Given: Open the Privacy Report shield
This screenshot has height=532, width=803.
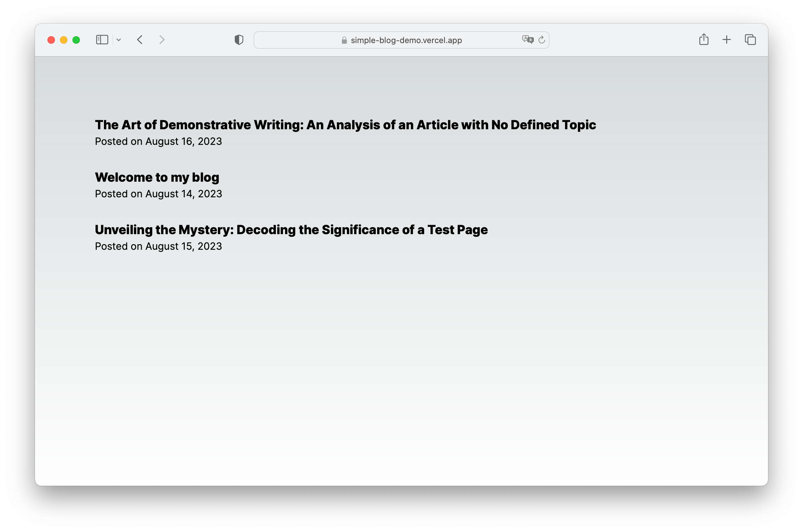Looking at the screenshot, I should click(x=239, y=40).
